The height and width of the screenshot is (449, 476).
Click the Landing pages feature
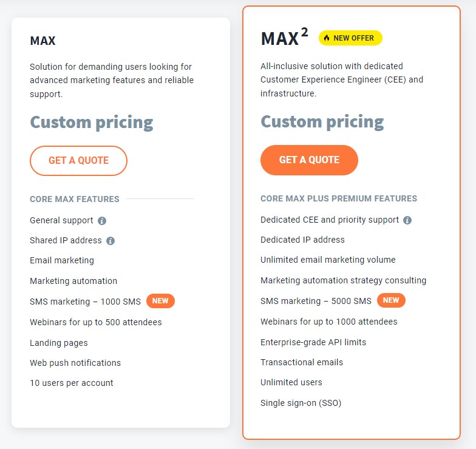pos(59,343)
